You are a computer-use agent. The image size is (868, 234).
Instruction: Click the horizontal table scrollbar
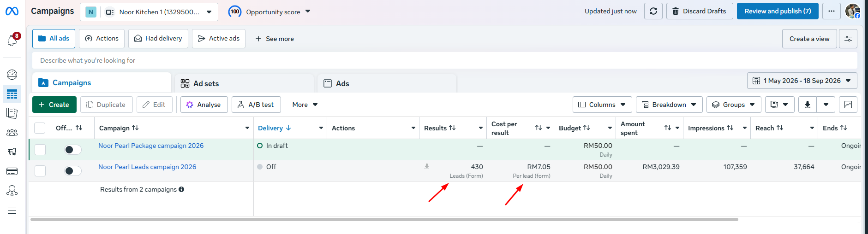(384, 220)
